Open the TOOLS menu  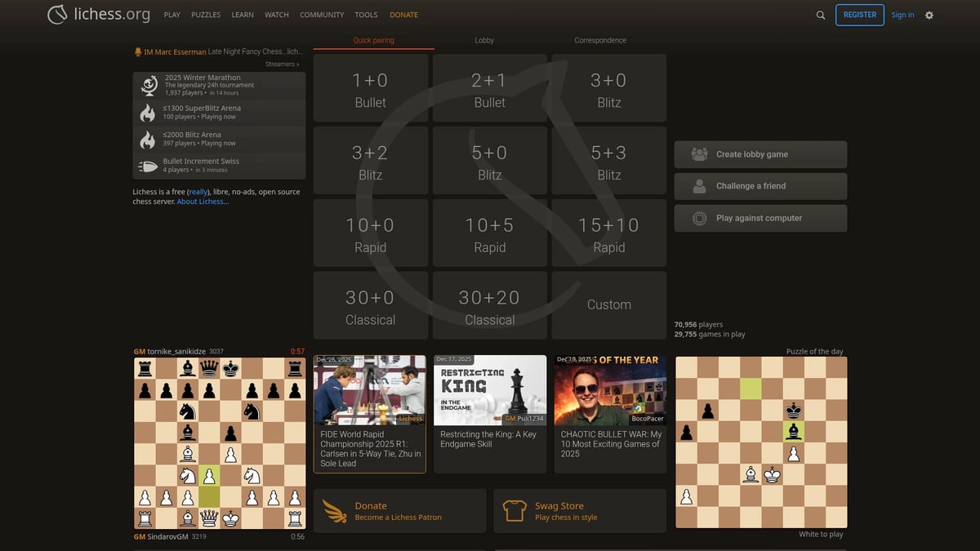[x=366, y=14]
